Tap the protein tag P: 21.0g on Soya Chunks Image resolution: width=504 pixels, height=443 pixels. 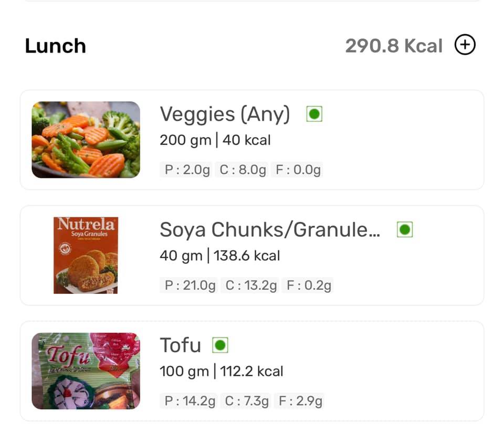[x=190, y=286]
